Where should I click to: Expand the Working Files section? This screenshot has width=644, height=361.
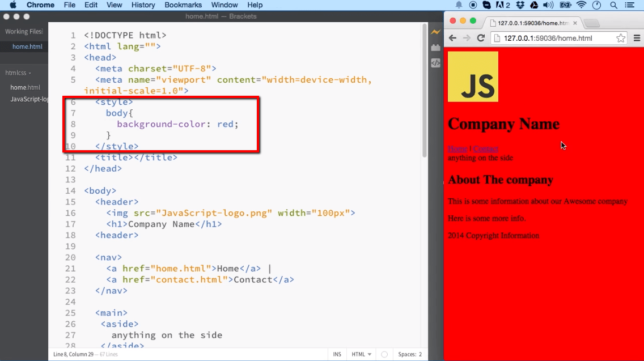(23, 31)
